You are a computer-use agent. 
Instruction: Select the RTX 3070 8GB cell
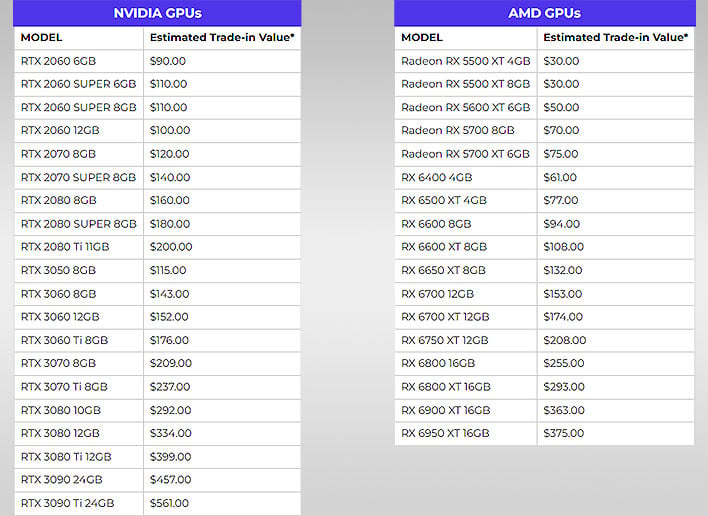(x=79, y=363)
